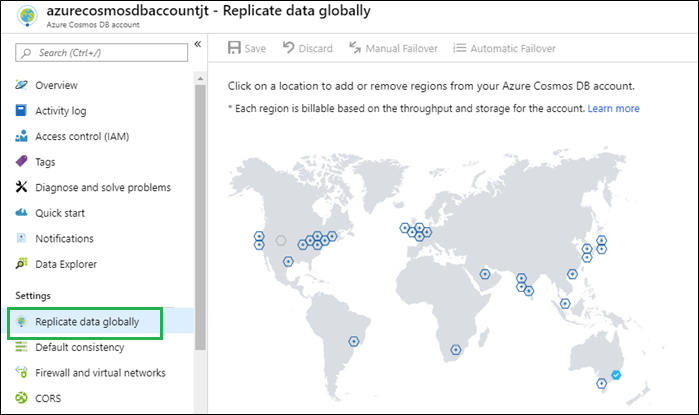Click the Diagnose and solve problems wrench icon
The height and width of the screenshot is (415, 699).
[21, 186]
